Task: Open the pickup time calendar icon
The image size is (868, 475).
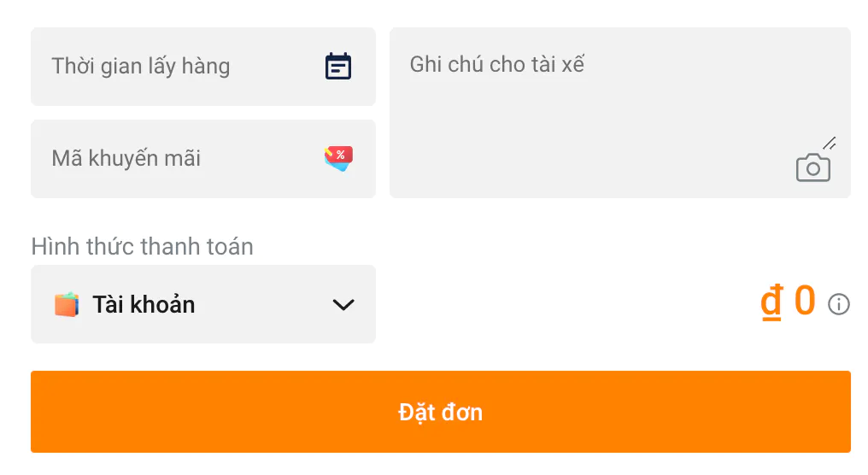Action: [338, 67]
